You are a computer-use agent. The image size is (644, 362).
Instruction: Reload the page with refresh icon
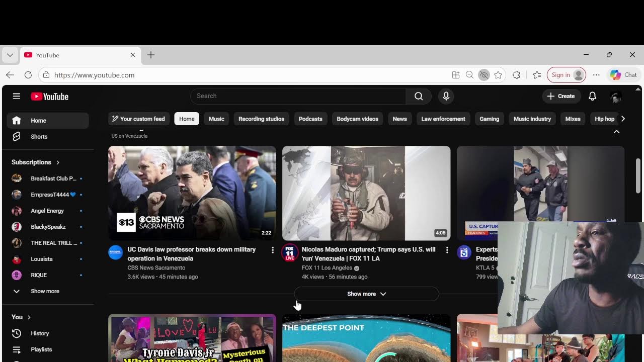(x=28, y=75)
